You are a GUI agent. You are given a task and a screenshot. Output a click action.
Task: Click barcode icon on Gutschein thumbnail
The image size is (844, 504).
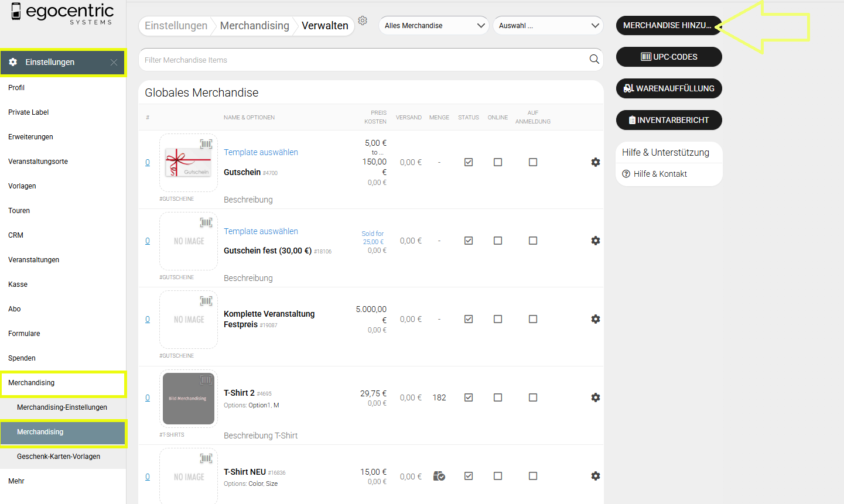click(206, 144)
